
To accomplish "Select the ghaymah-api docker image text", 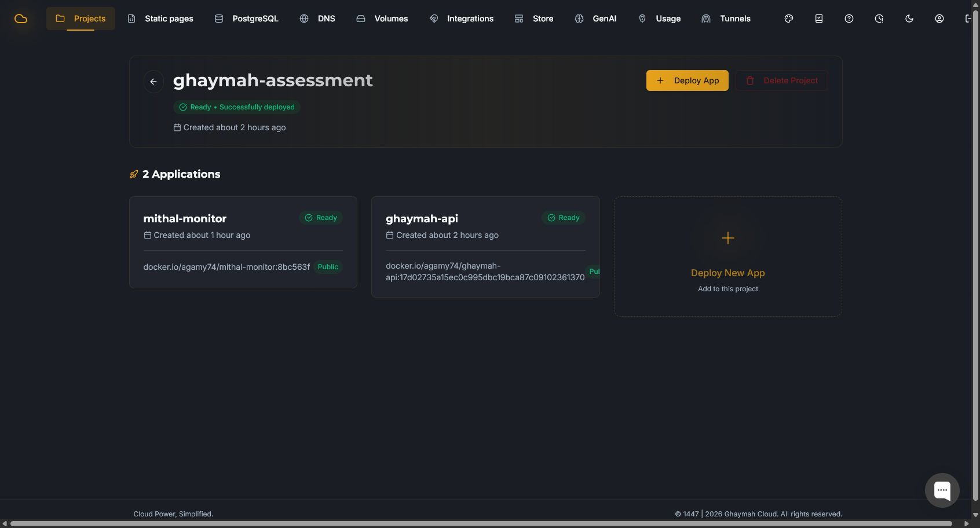I will coord(485,272).
